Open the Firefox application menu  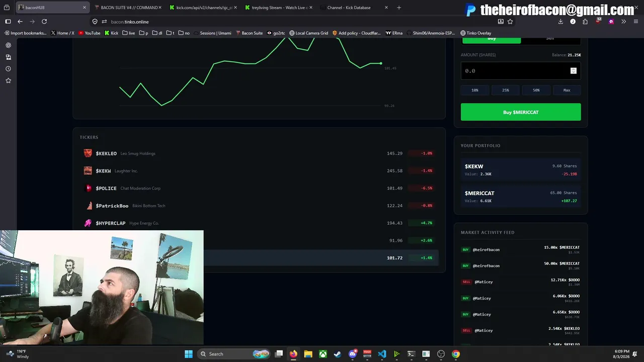tap(636, 22)
